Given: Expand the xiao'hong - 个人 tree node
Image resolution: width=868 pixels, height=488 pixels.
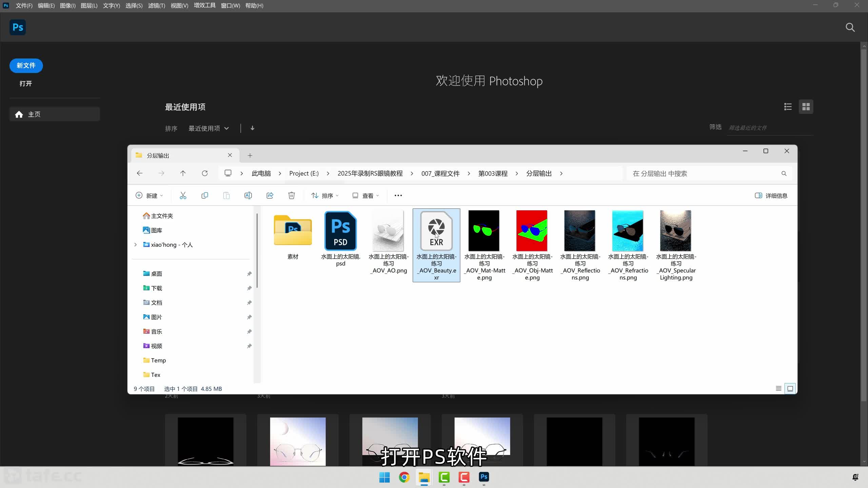Looking at the screenshot, I should pos(135,245).
